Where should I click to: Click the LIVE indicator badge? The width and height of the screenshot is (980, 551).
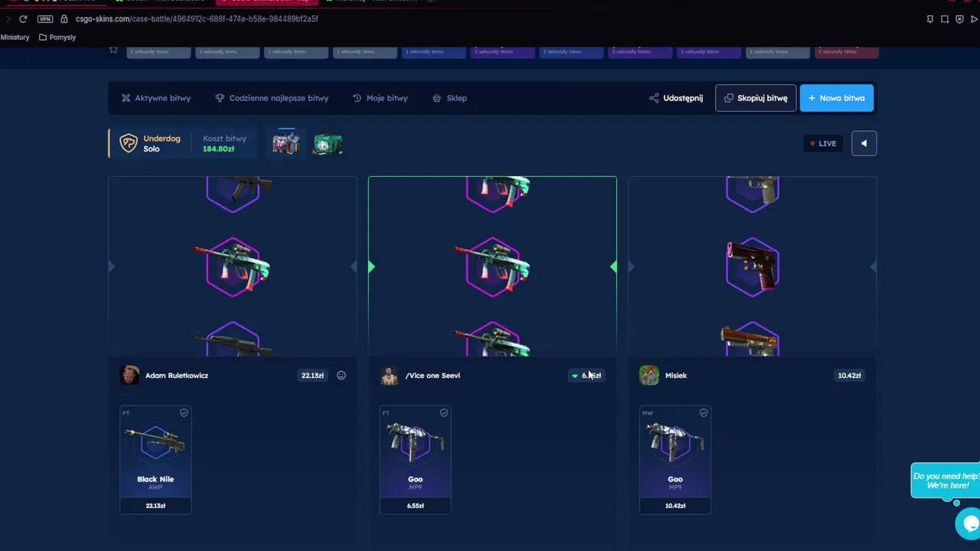[x=823, y=143]
